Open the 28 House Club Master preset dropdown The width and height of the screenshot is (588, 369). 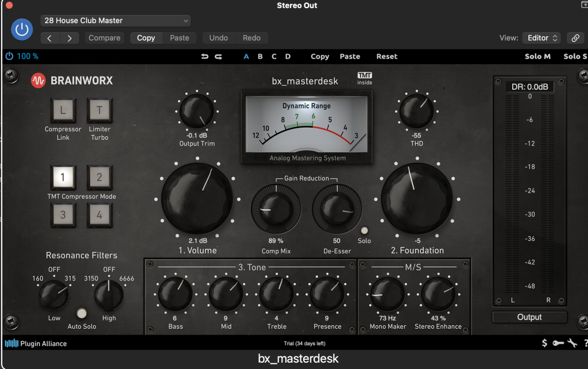point(115,21)
